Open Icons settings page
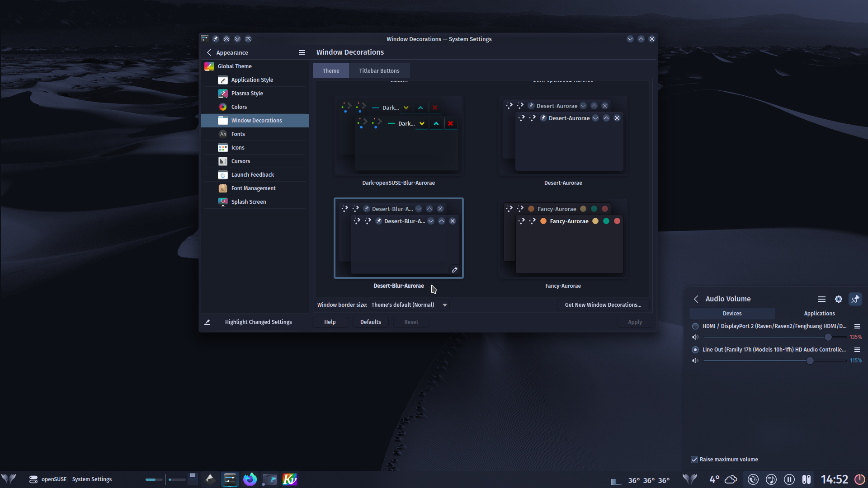 [x=255, y=148]
